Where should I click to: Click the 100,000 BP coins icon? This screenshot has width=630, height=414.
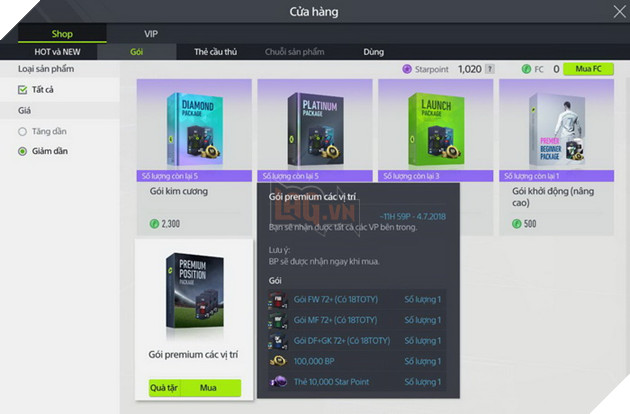point(278,361)
